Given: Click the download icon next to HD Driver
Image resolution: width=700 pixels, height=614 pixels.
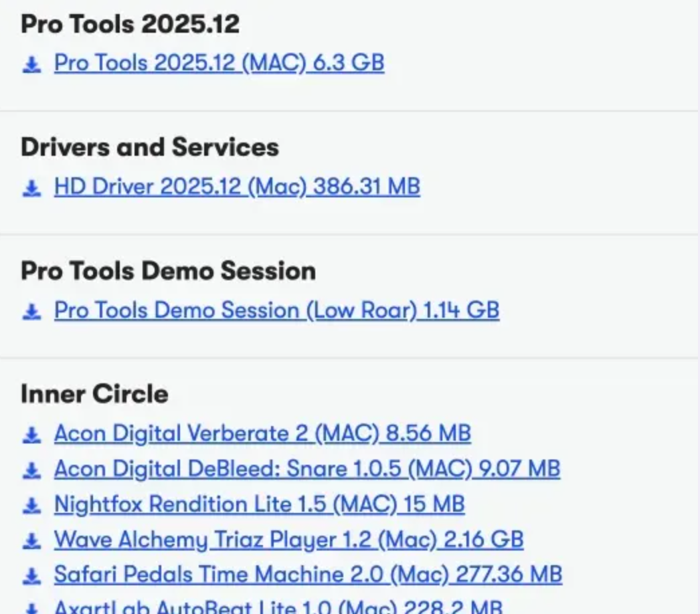Looking at the screenshot, I should pos(31,188).
